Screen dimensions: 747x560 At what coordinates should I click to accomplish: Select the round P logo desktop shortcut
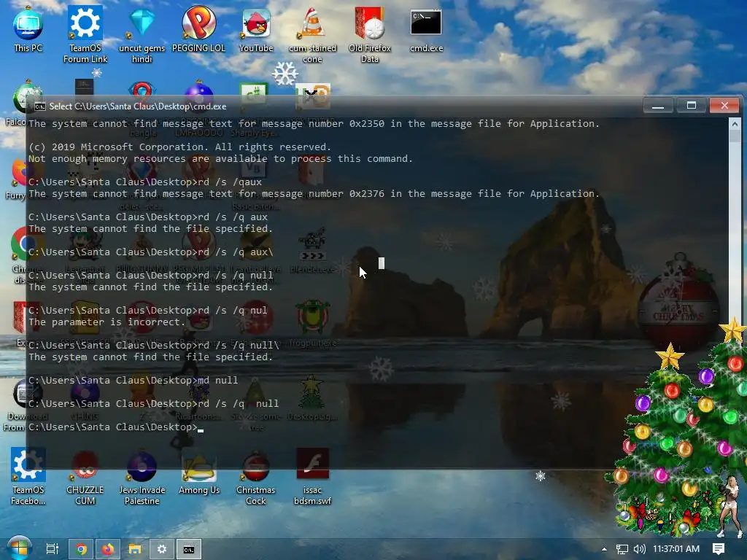[198, 28]
